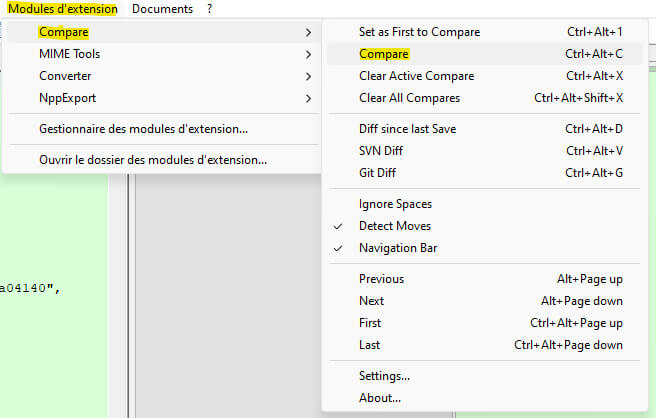Select the Git Diff option
The width and height of the screenshot is (656, 418).
[377, 173]
